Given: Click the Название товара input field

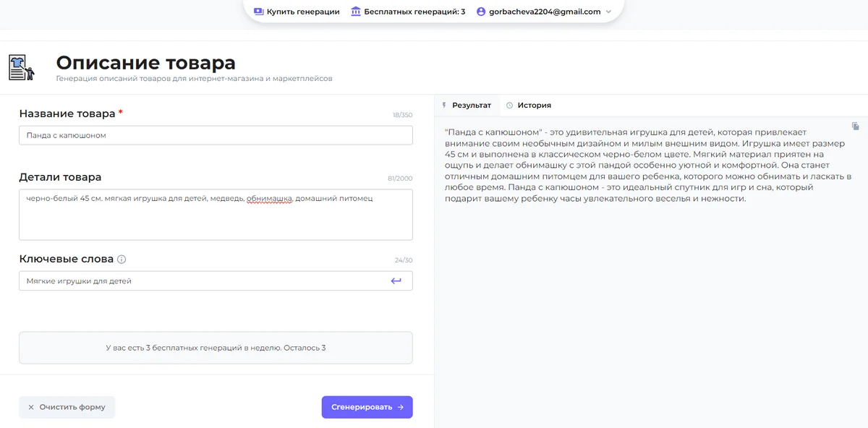Looking at the screenshot, I should pyautogui.click(x=216, y=135).
